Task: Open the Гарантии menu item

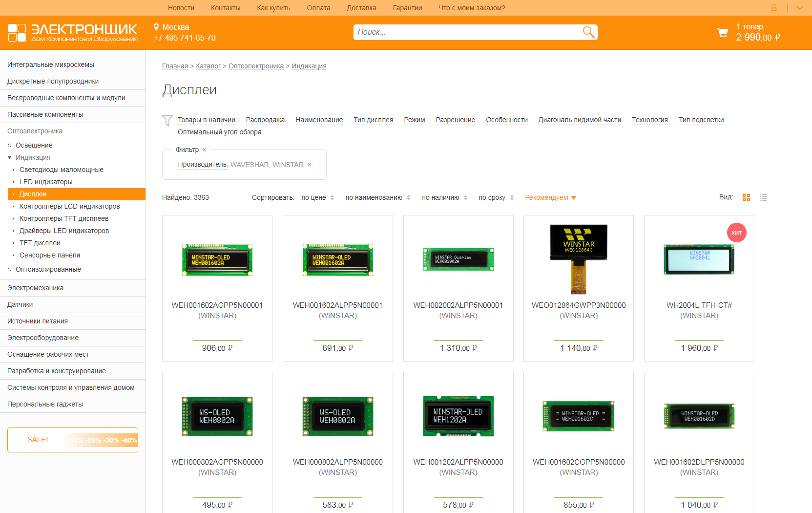Action: [x=407, y=8]
